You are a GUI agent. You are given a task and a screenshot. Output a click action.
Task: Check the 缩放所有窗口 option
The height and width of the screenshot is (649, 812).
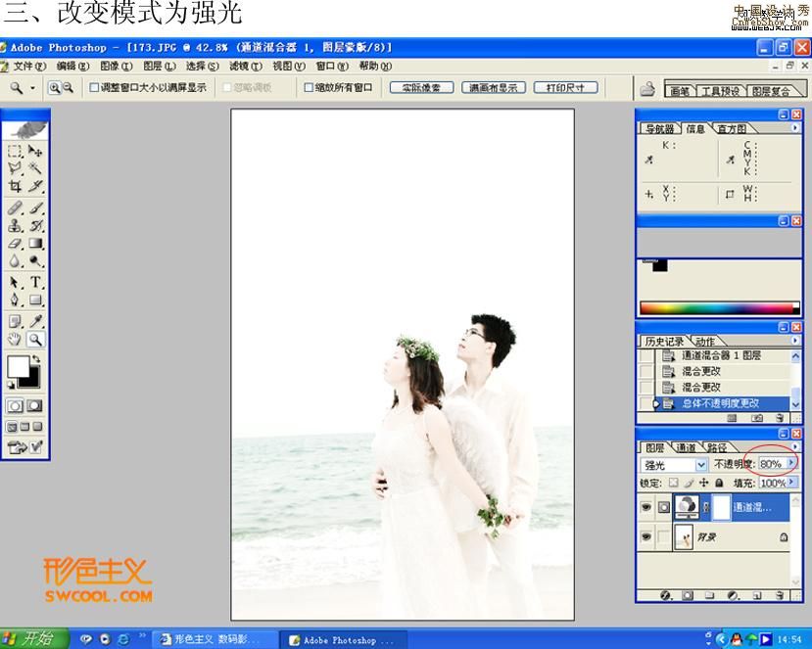coord(309,87)
